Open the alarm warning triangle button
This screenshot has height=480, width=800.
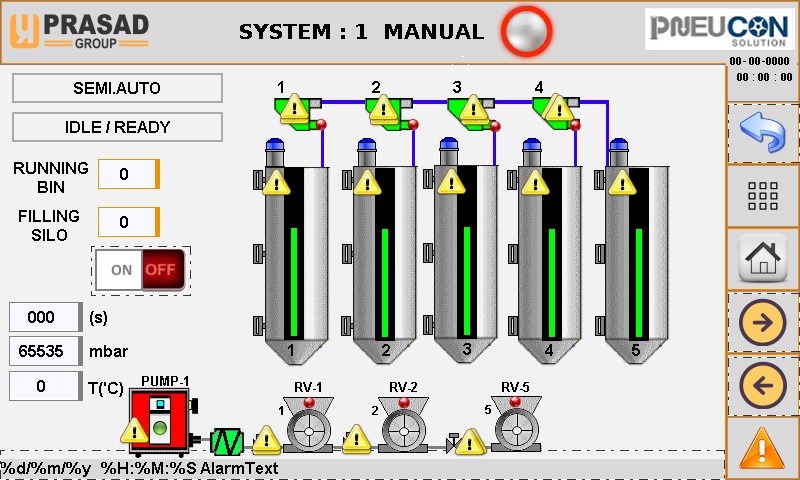click(x=762, y=446)
